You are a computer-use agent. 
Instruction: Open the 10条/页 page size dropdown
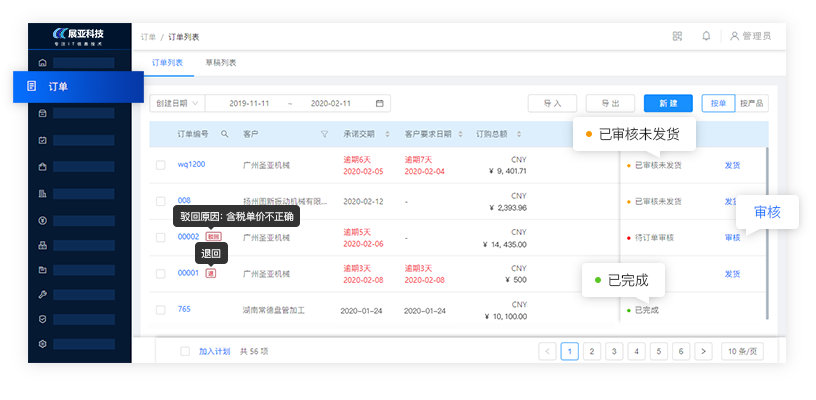click(x=742, y=351)
